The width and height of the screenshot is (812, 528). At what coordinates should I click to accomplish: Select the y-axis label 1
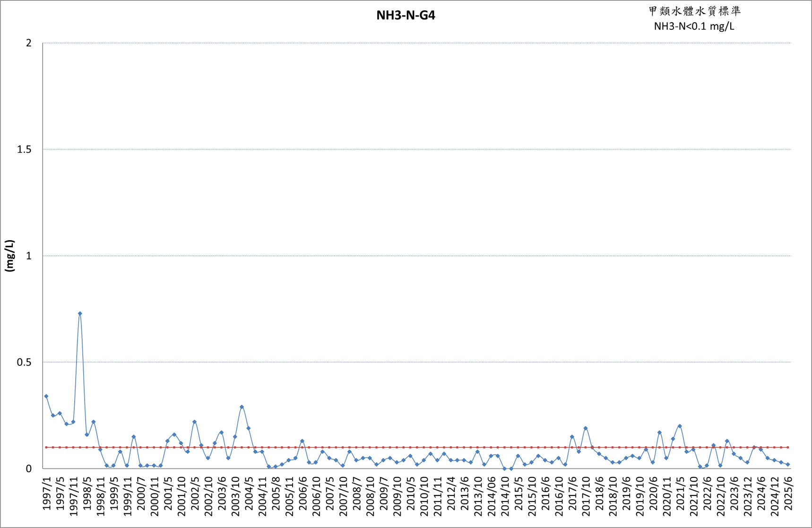click(29, 256)
